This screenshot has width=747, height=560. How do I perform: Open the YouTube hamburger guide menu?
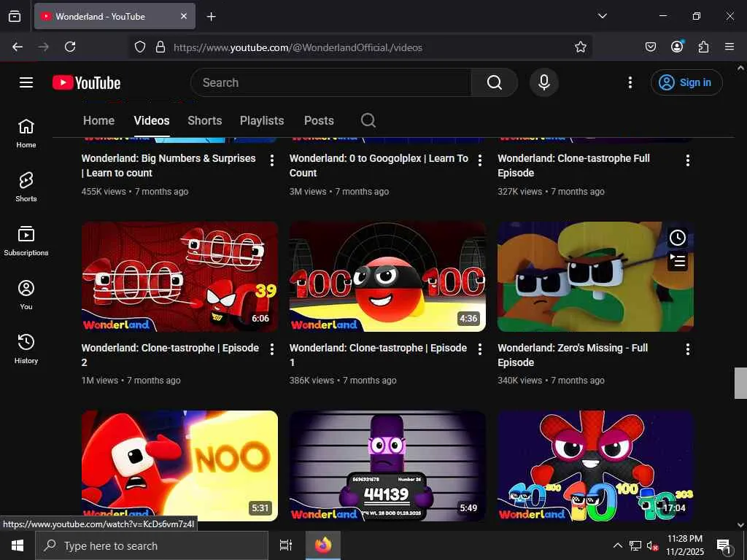coord(26,82)
